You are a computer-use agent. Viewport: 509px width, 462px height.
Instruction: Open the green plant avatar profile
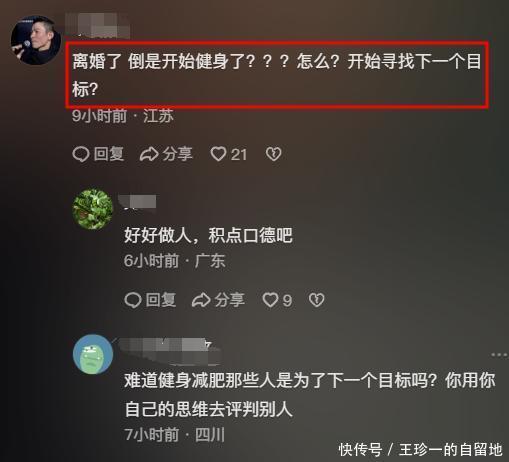click(x=93, y=209)
